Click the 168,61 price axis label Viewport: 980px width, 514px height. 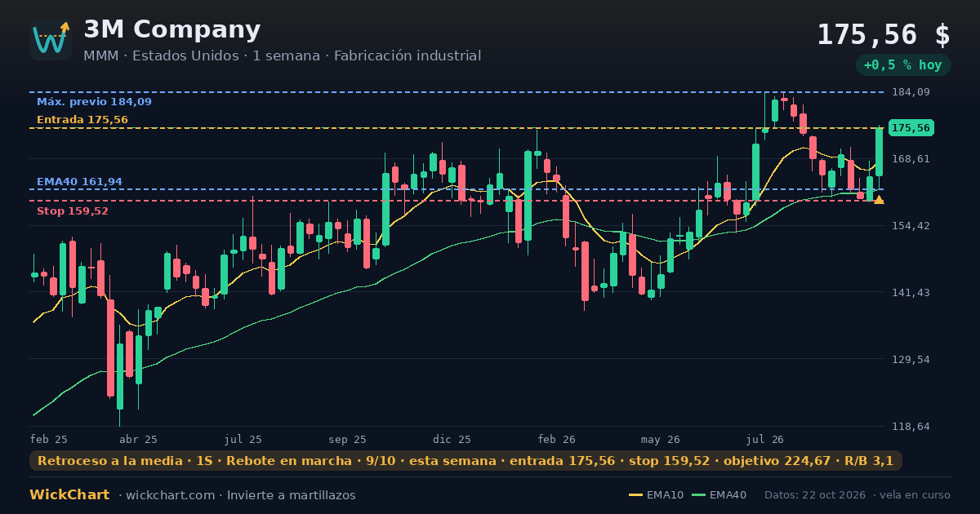click(x=911, y=158)
